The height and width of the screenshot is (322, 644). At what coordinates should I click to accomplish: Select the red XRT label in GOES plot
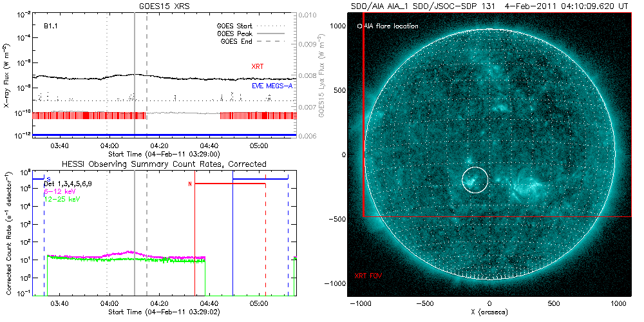click(257, 66)
